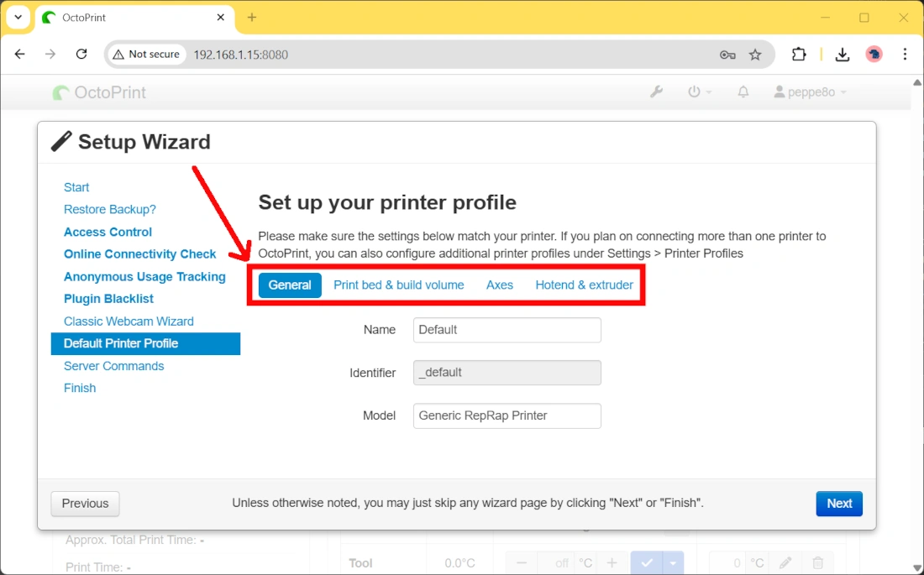Open the Chrome three-dot menu
This screenshot has height=575, width=924.
pyautogui.click(x=906, y=55)
